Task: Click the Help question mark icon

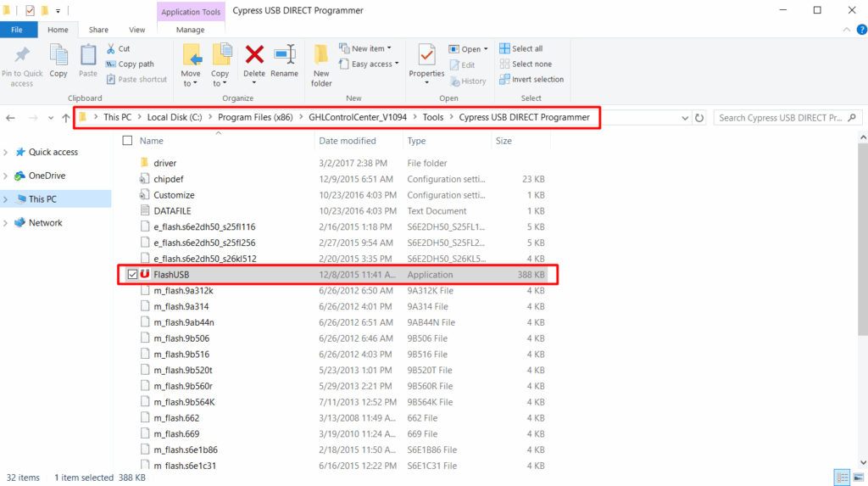Action: click(861, 30)
